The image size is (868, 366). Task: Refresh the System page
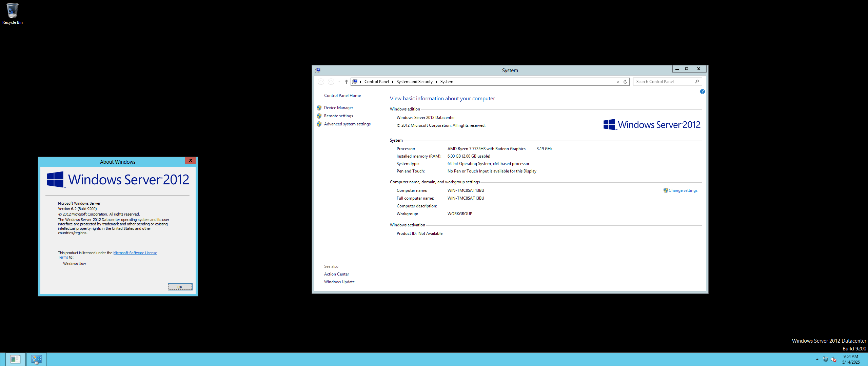point(625,82)
